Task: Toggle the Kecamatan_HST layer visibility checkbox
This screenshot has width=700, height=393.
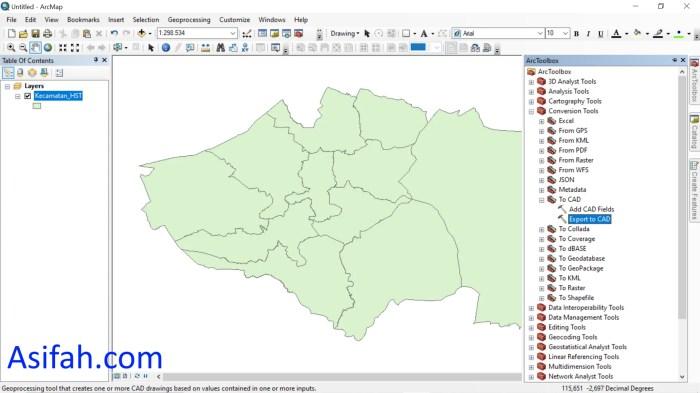Action: [28, 96]
